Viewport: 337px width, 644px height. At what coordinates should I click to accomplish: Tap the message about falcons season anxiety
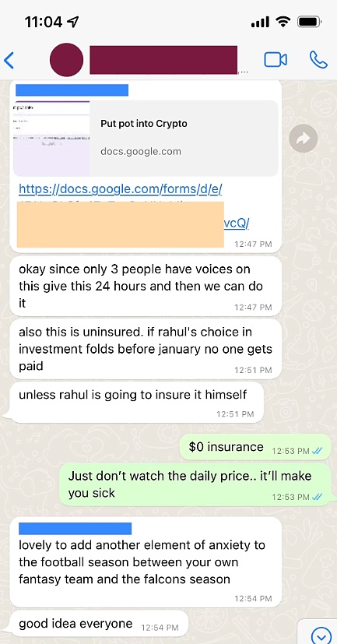pyautogui.click(x=146, y=562)
